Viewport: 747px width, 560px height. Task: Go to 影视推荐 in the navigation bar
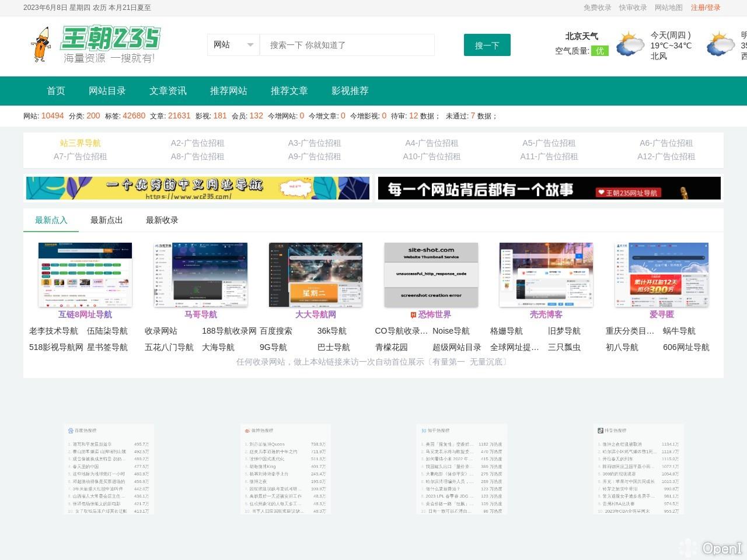(x=350, y=91)
